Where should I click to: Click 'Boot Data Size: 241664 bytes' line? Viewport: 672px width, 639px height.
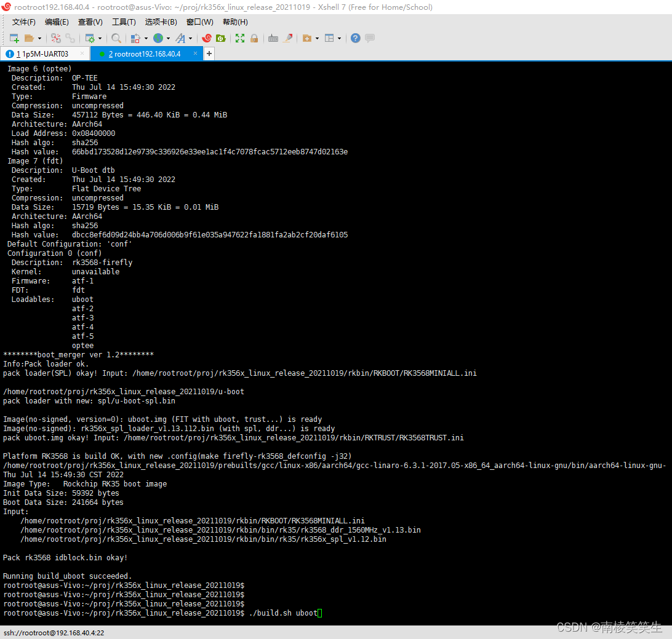(x=63, y=502)
